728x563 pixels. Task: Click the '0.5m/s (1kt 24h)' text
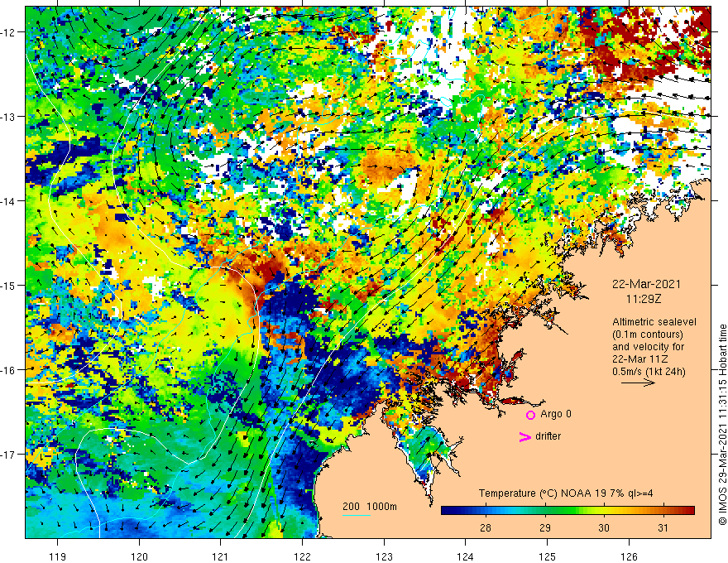tap(649, 371)
